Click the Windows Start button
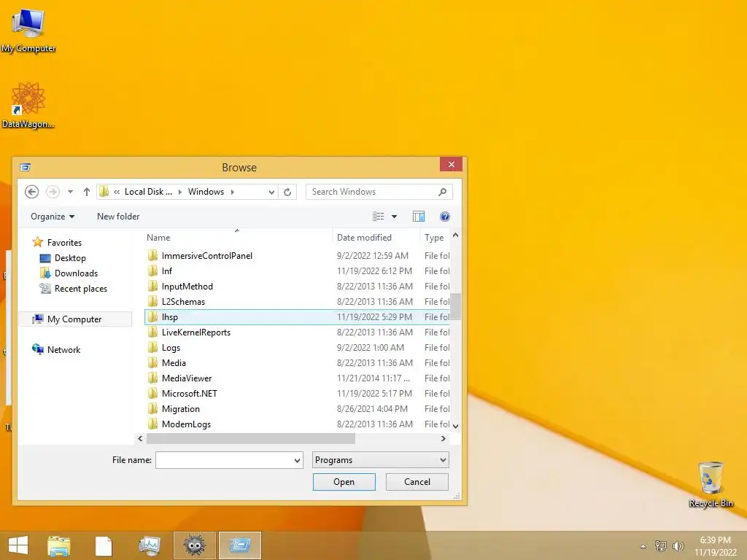This screenshot has width=747, height=560. point(18,545)
